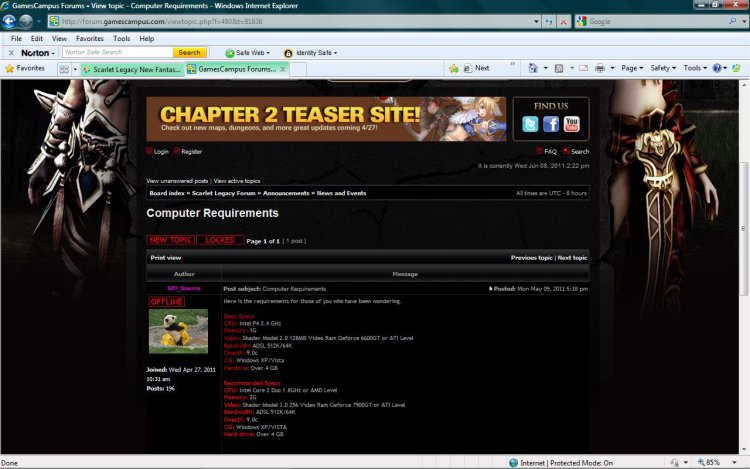
Task: Click View active topics link
Action: (237, 181)
